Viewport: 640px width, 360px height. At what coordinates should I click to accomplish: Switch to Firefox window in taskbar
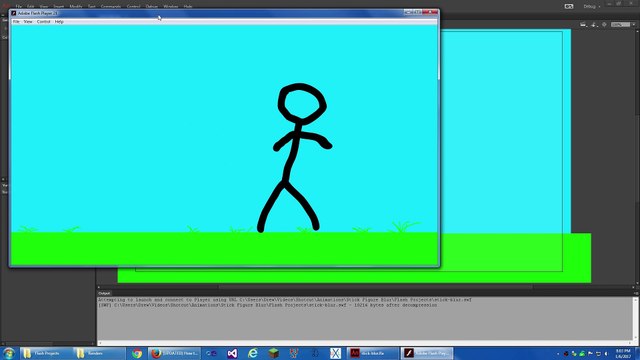[x=174, y=353]
